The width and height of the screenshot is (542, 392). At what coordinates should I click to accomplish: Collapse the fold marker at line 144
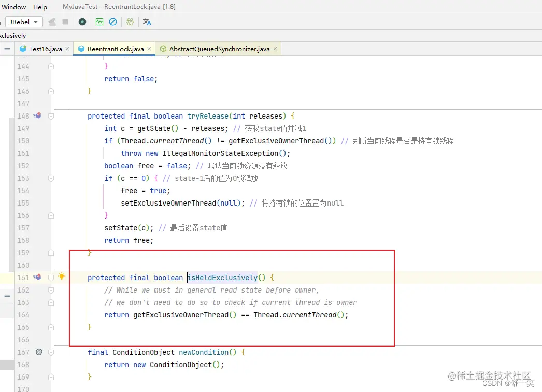click(51, 66)
